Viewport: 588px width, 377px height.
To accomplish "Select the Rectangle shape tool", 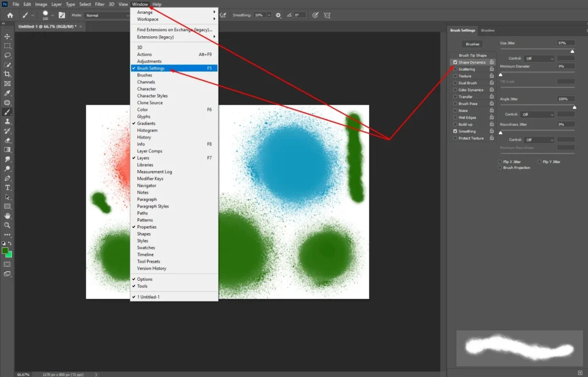I will click(7, 206).
